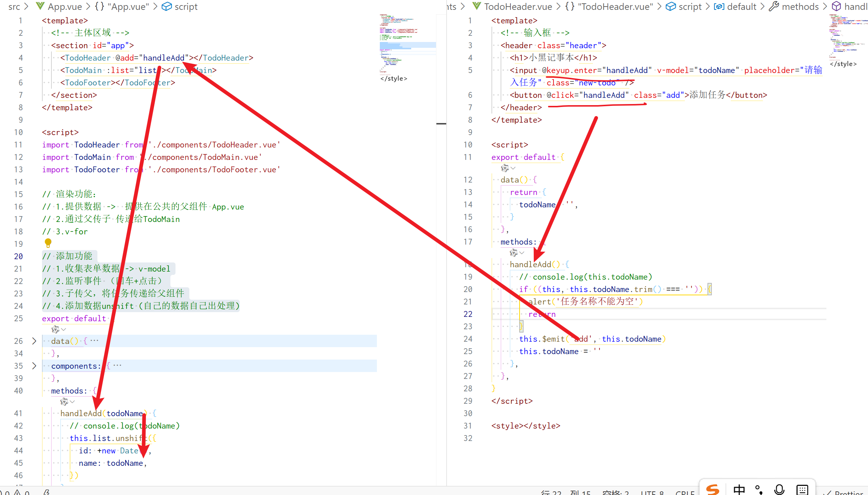Toggle Prettier formatter status
The height and width of the screenshot is (495, 868).
845,493
